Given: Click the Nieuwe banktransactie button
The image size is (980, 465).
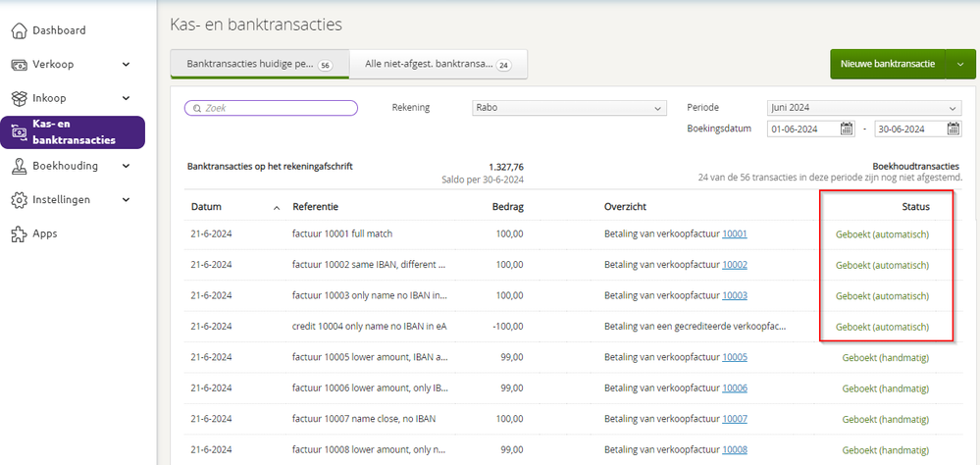Looking at the screenshot, I should (887, 64).
